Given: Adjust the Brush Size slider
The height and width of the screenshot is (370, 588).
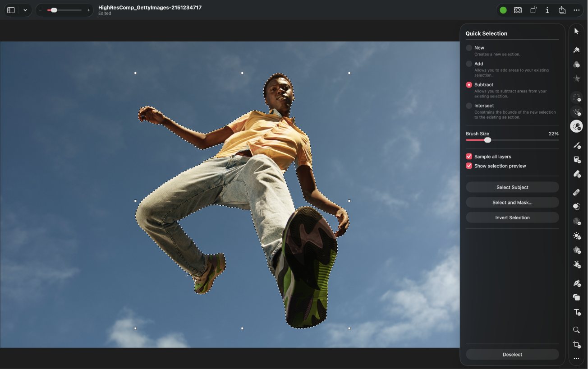Looking at the screenshot, I should coord(487,140).
